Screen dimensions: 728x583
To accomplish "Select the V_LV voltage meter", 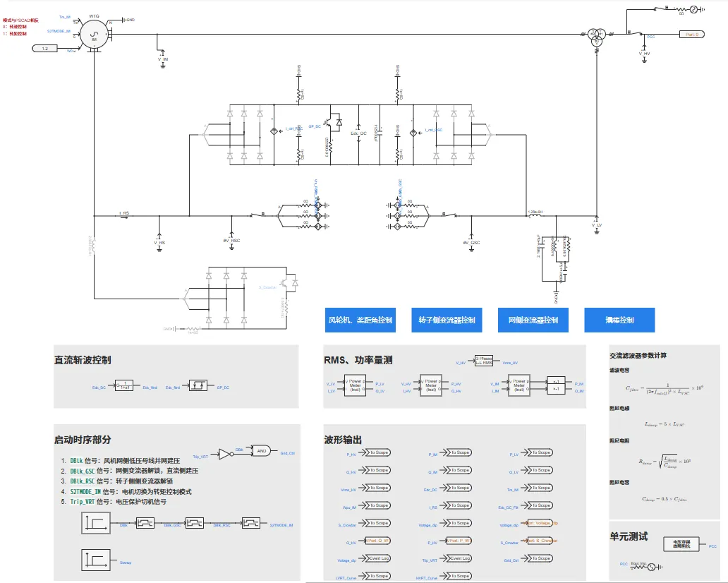I will click(x=597, y=224).
